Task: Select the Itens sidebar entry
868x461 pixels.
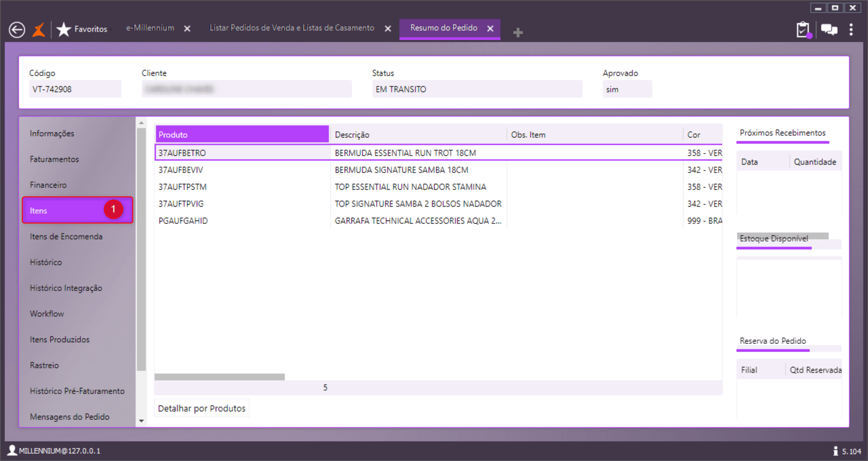Action: tap(77, 210)
